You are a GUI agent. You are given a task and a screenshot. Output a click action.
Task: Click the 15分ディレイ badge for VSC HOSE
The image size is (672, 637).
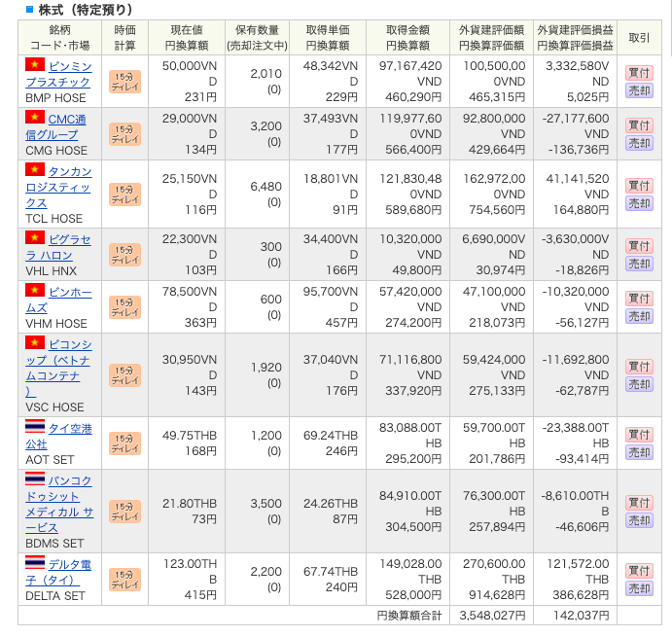[124, 375]
